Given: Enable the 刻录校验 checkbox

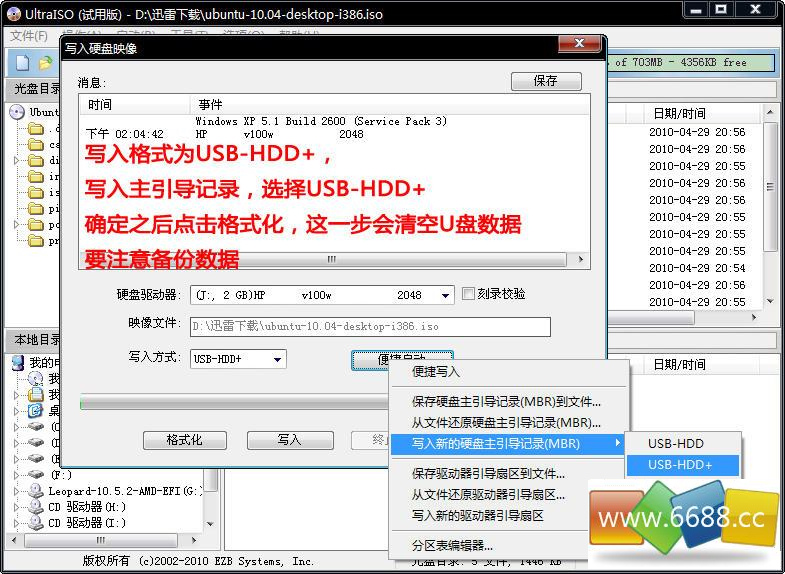Looking at the screenshot, I should pos(468,294).
